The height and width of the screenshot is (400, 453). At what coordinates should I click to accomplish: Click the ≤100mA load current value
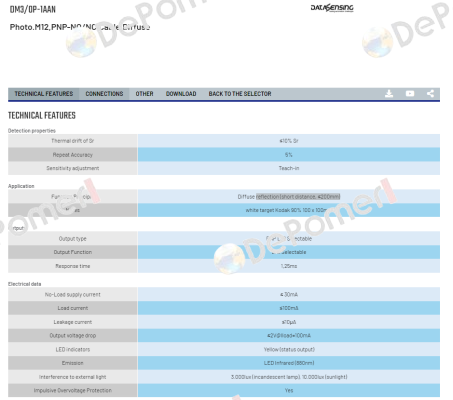tap(289, 308)
